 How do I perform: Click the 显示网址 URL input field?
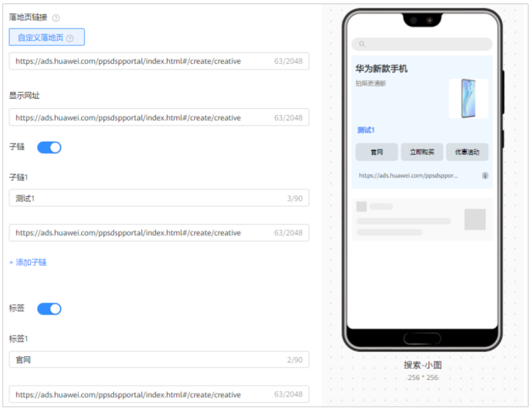[x=160, y=116]
